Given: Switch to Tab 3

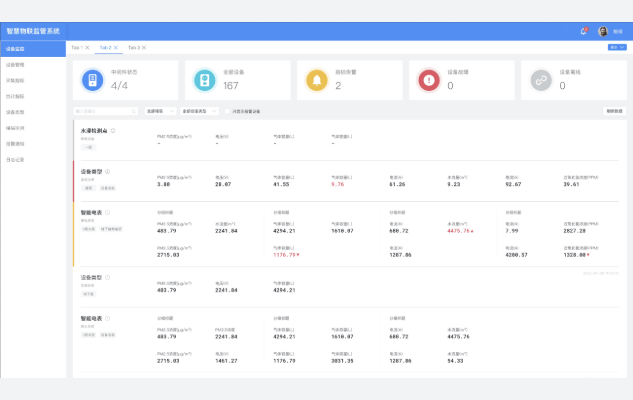Looking at the screenshot, I should coord(131,47).
